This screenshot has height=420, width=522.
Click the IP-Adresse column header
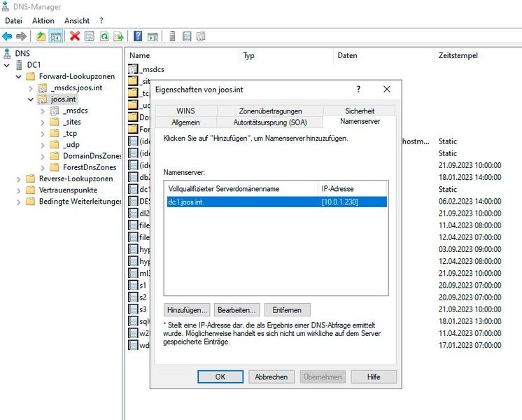click(x=353, y=188)
